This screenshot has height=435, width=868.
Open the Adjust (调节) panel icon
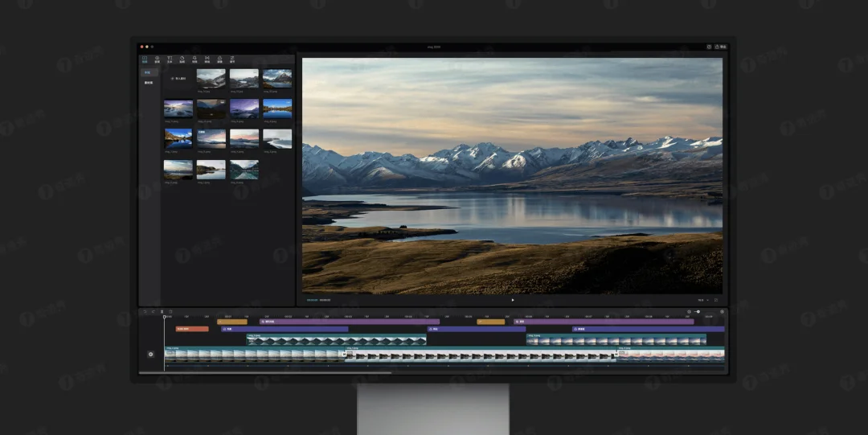231,60
